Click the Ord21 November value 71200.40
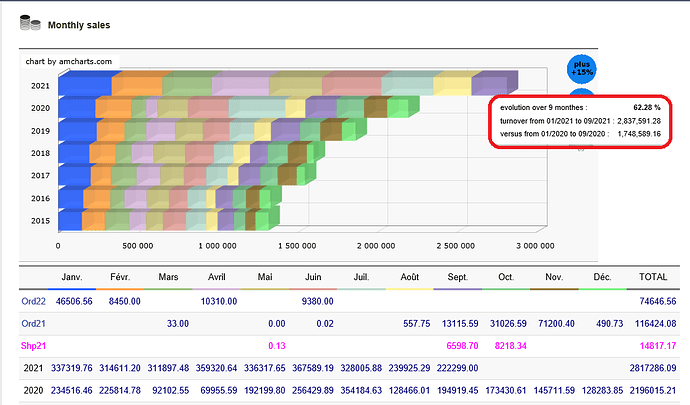 point(556,324)
